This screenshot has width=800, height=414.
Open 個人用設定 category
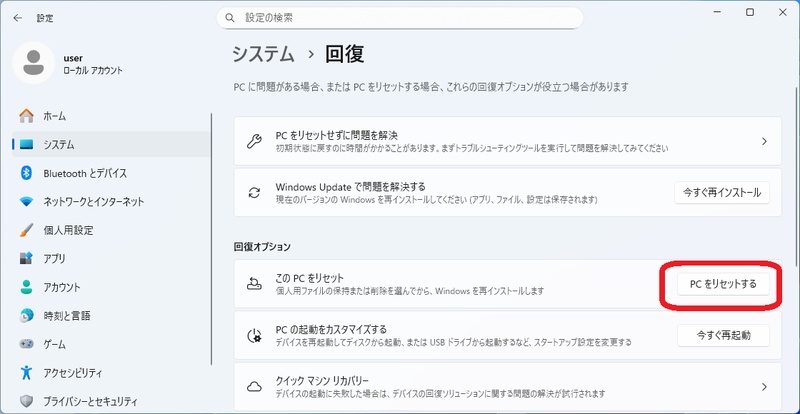pyautogui.click(x=111, y=230)
